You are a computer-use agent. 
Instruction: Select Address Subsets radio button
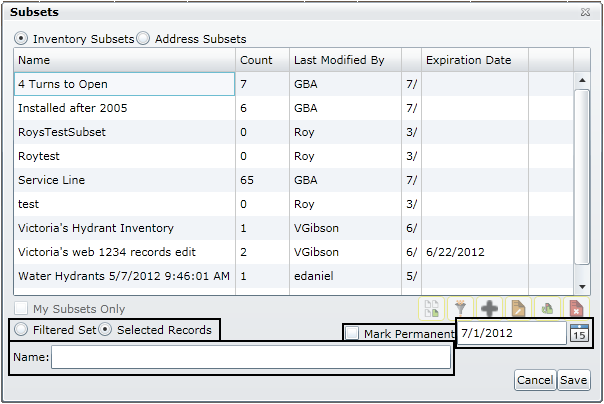(143, 39)
